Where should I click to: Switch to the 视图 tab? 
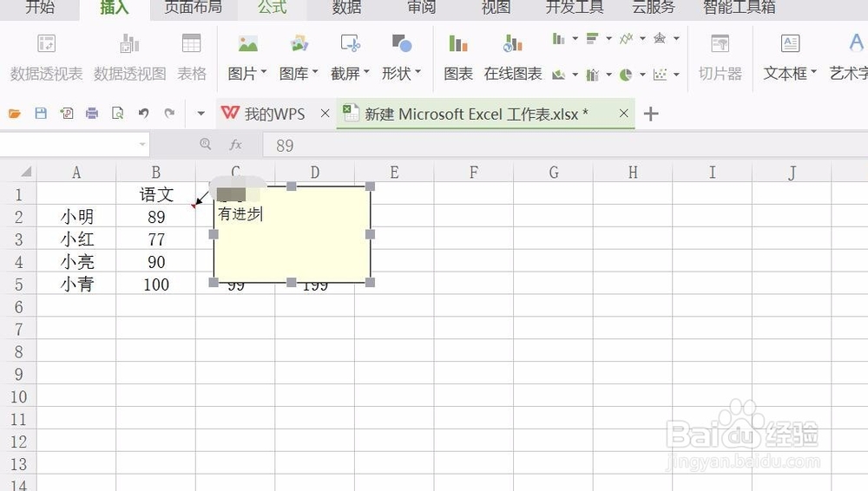(496, 7)
